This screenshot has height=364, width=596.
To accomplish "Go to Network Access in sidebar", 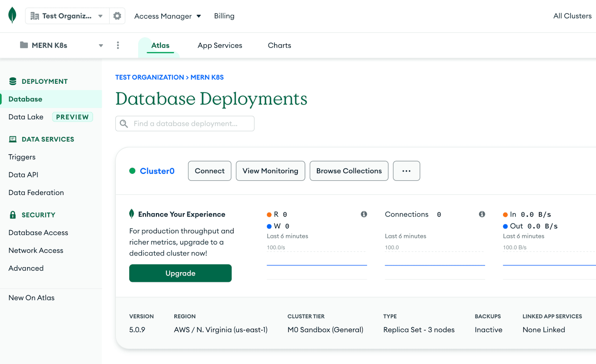I will click(36, 250).
